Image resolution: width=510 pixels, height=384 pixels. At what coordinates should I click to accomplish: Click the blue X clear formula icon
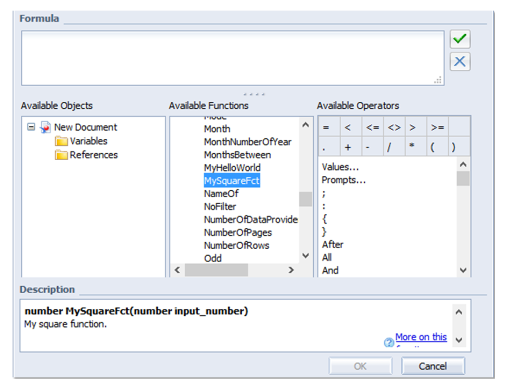click(x=460, y=61)
